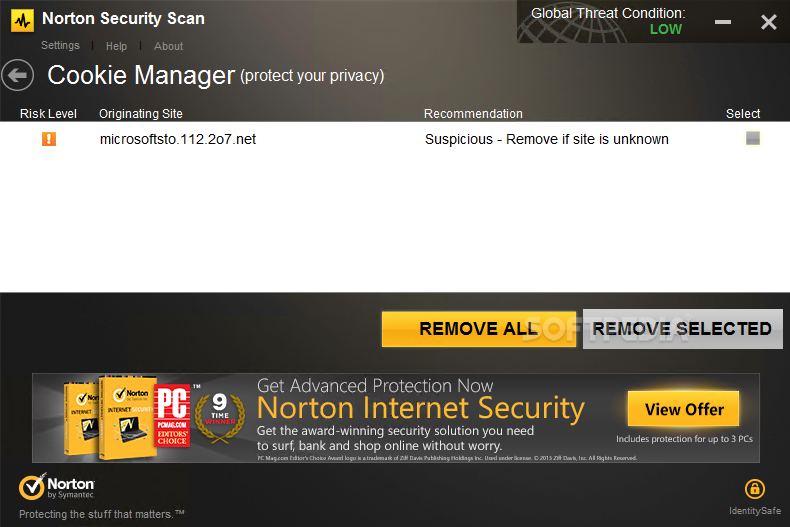The height and width of the screenshot is (527, 790).
Task: Open the About menu
Action: pos(168,46)
